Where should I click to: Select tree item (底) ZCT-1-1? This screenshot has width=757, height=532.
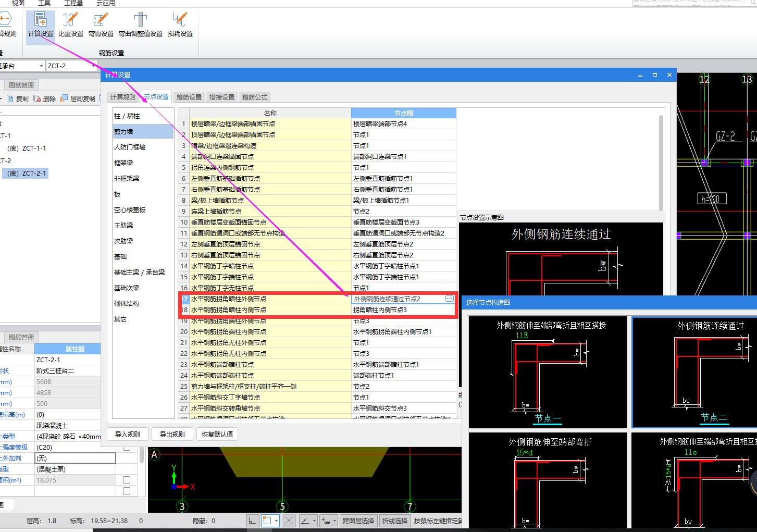click(x=27, y=149)
